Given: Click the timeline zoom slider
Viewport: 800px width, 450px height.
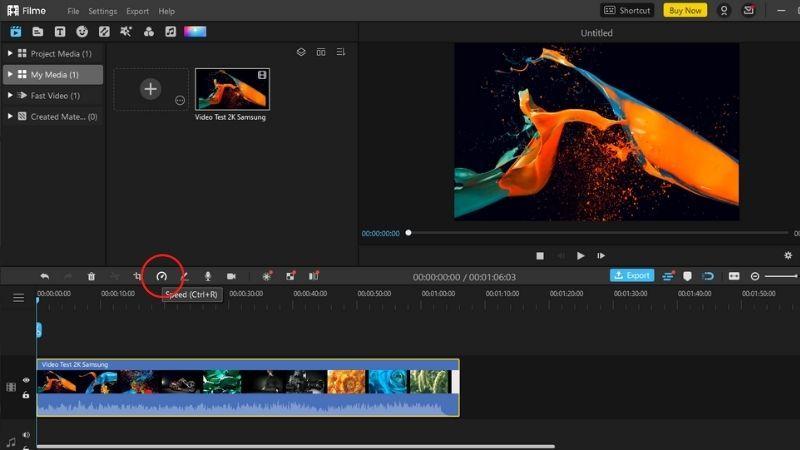Looking at the screenshot, I should click(x=781, y=276).
